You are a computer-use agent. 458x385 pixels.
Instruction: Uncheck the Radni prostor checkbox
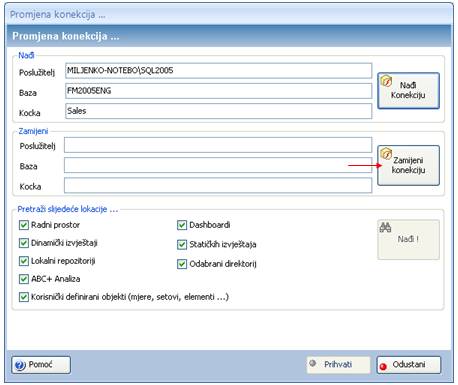tap(24, 225)
